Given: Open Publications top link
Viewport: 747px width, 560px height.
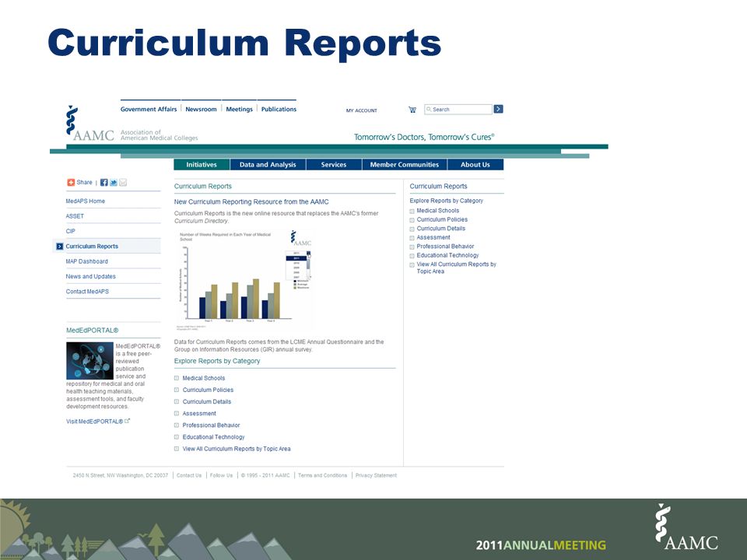Looking at the screenshot, I should 279,109.
